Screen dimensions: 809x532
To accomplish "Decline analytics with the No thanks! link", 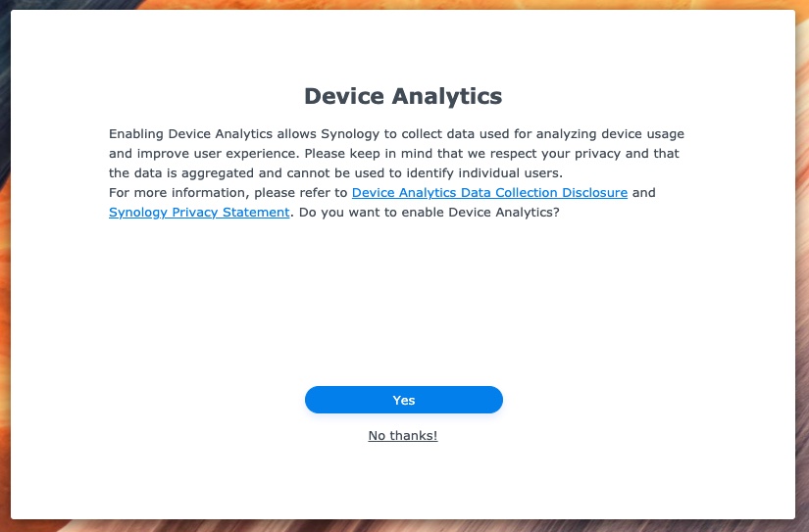I will point(403,436).
